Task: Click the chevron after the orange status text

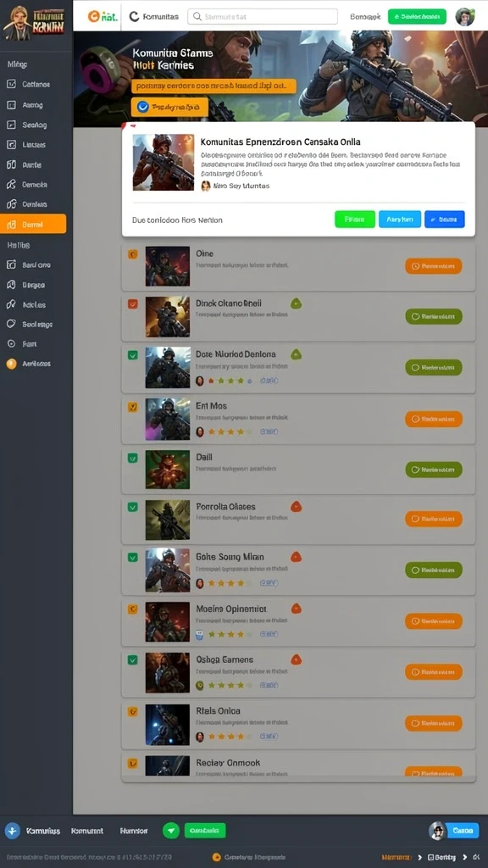Action: coord(420,857)
